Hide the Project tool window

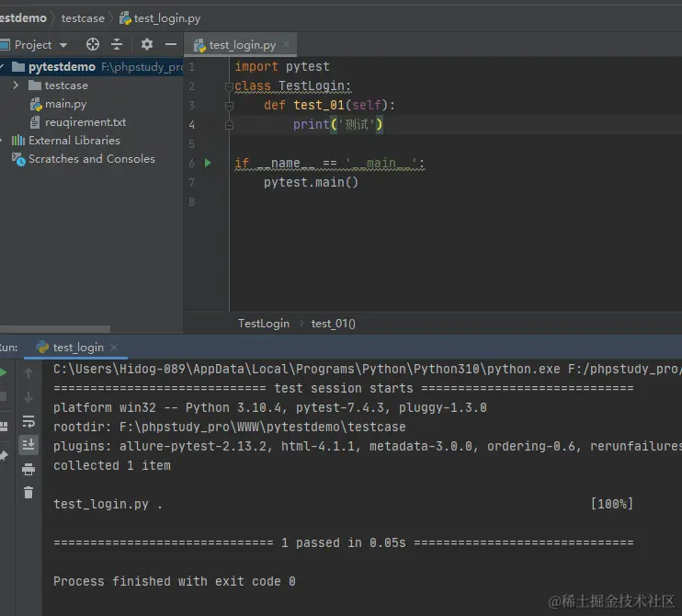170,44
